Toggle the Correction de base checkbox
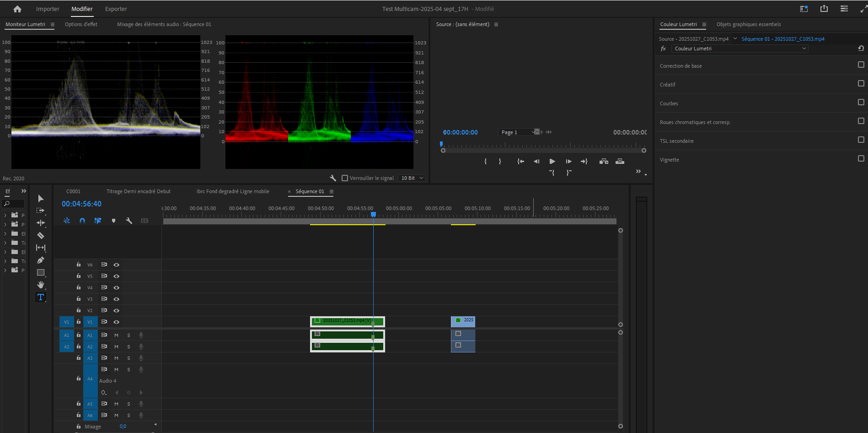 [x=861, y=65]
